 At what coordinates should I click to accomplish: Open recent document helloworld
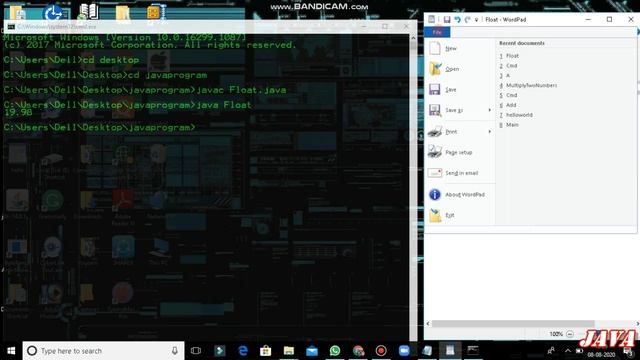519,115
